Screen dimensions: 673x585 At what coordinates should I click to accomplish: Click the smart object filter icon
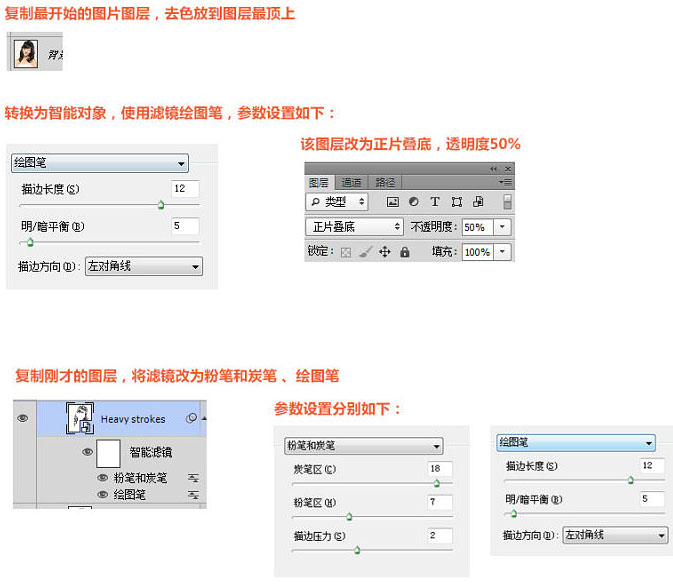478,202
